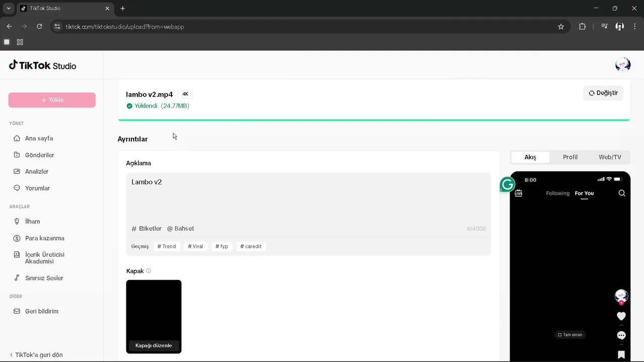Bookmark this page with the star icon
644x362 pixels.
click(561, 27)
